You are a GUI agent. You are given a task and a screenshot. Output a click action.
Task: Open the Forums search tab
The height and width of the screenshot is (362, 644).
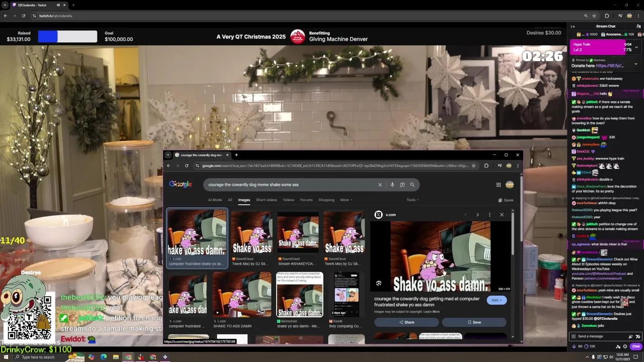click(x=306, y=200)
